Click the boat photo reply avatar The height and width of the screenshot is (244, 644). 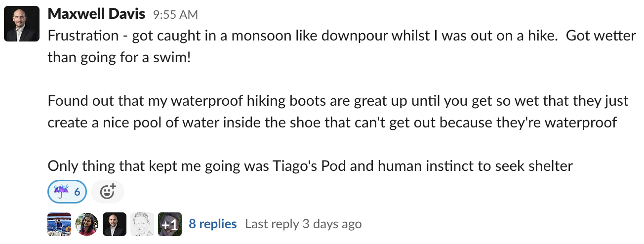(x=59, y=224)
